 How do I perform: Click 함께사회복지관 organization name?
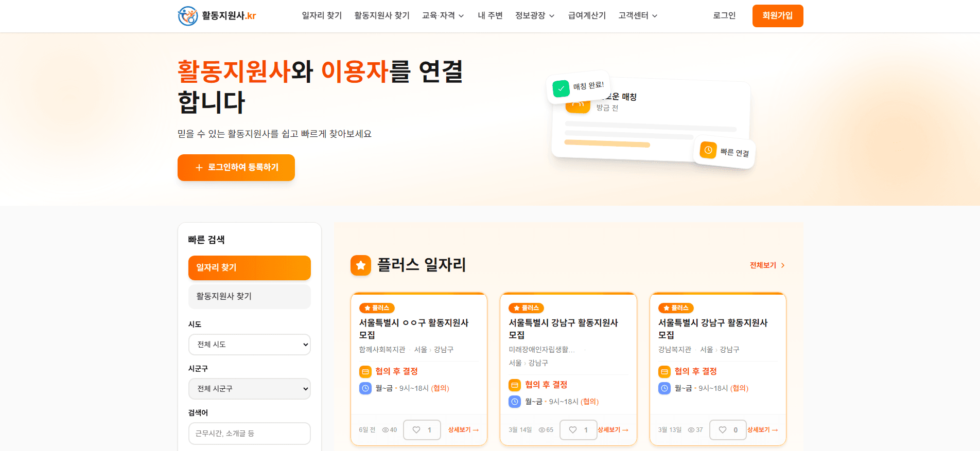pos(382,350)
